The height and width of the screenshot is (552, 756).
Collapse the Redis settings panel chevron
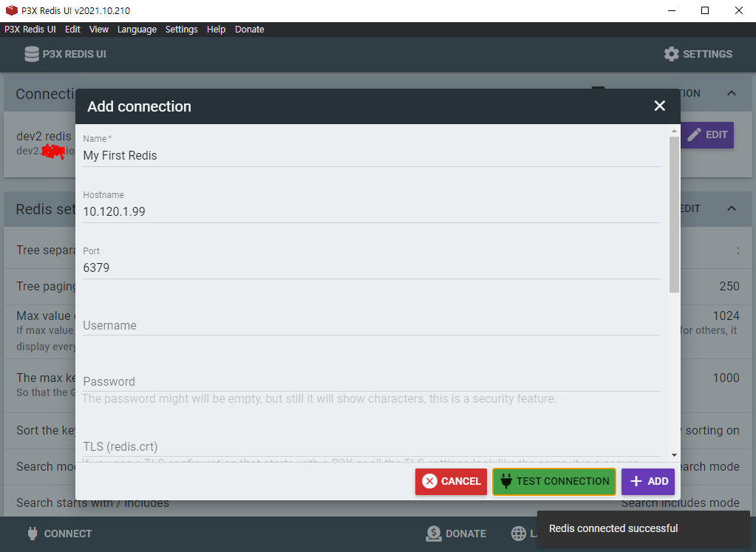[x=732, y=208]
